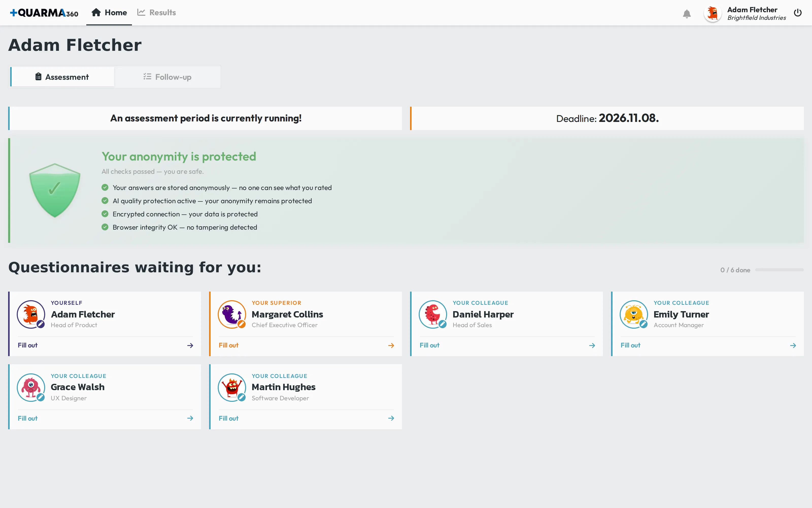This screenshot has width=812, height=508.
Task: Click 'Browser integrity OK' check line
Action: click(x=179, y=227)
